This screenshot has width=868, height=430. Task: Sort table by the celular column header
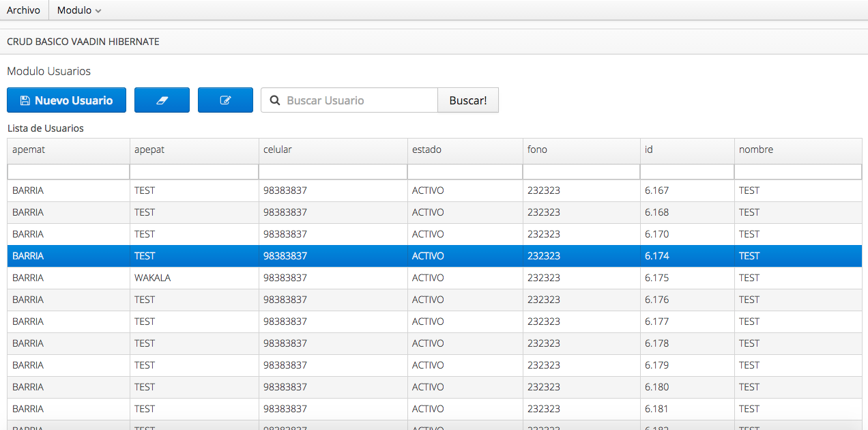tap(332, 149)
